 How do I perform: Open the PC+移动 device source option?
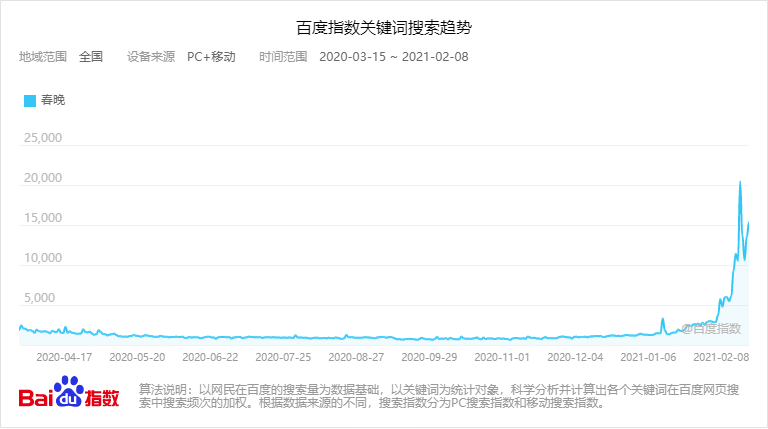211,56
